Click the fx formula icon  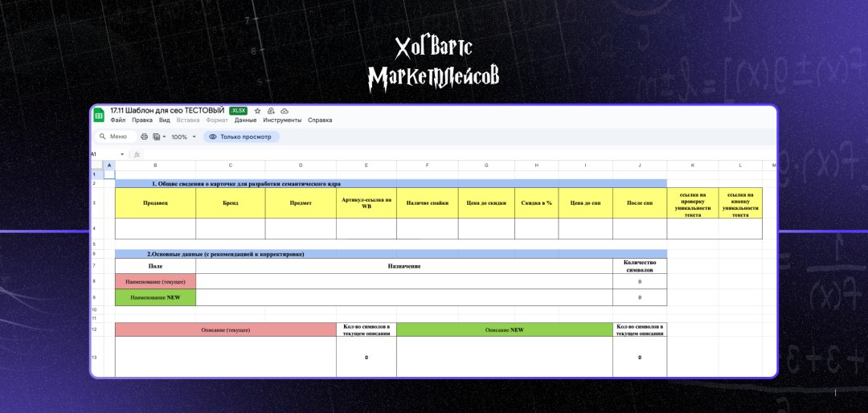pos(137,154)
